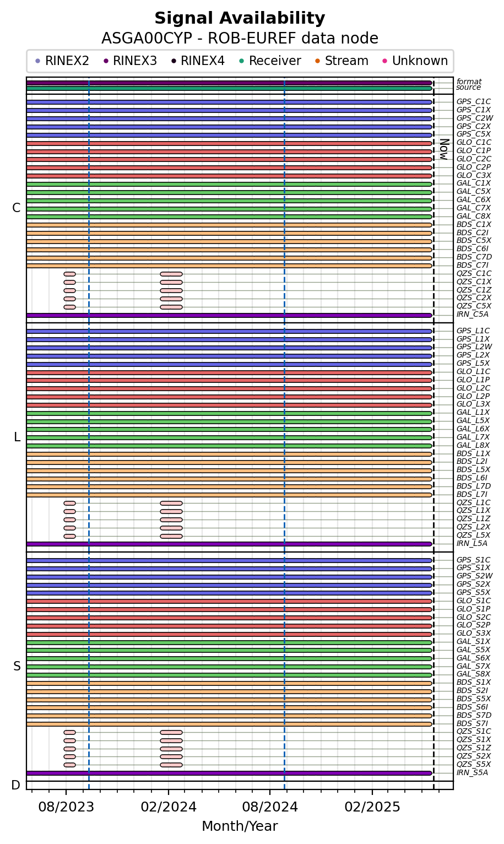Click the 08/2023 x-axis tick label
This screenshot has width=504, height=844.
[x=66, y=807]
